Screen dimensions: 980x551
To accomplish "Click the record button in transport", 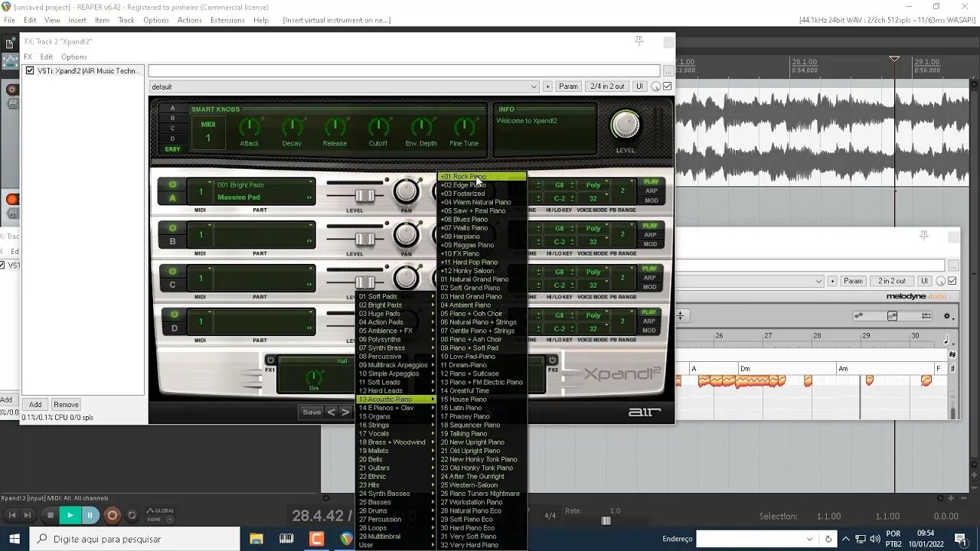I will (112, 515).
